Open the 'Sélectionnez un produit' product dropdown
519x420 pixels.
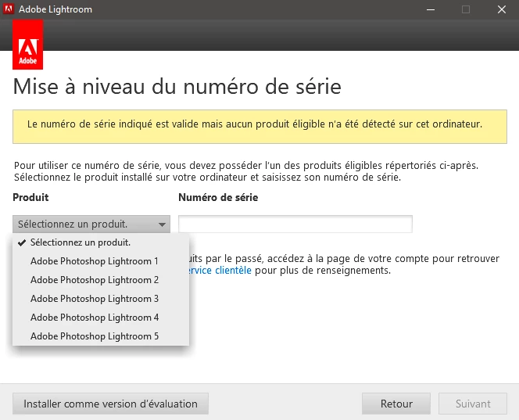pos(91,224)
